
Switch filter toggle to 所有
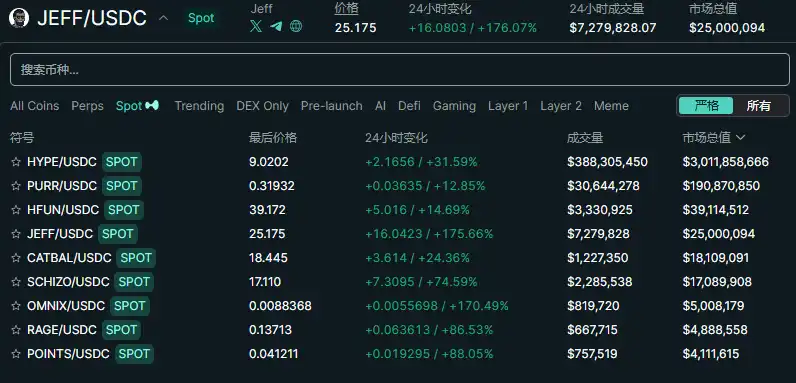pos(759,106)
